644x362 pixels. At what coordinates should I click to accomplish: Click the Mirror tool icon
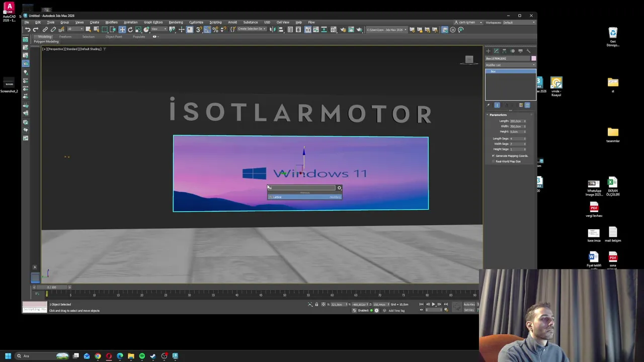pyautogui.click(x=272, y=29)
